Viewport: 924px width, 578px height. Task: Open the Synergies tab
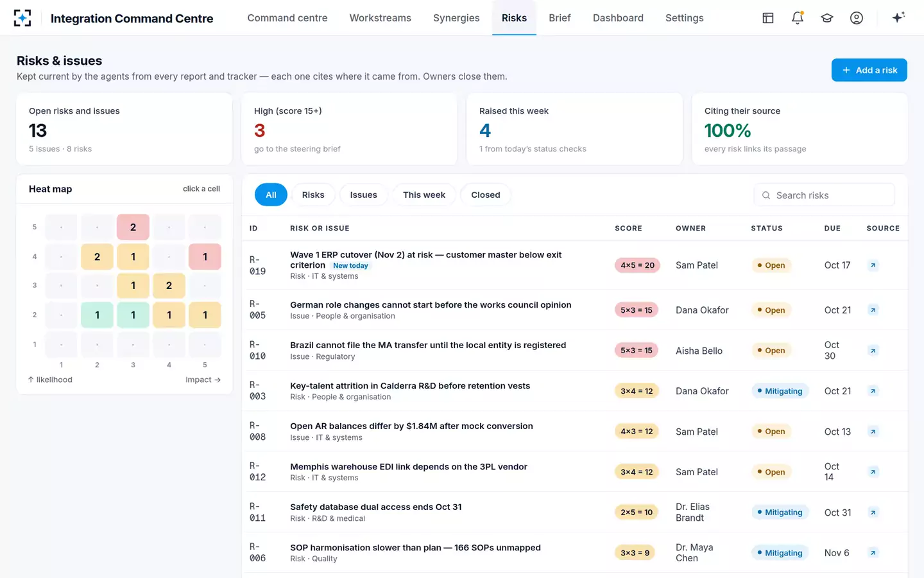coord(456,18)
